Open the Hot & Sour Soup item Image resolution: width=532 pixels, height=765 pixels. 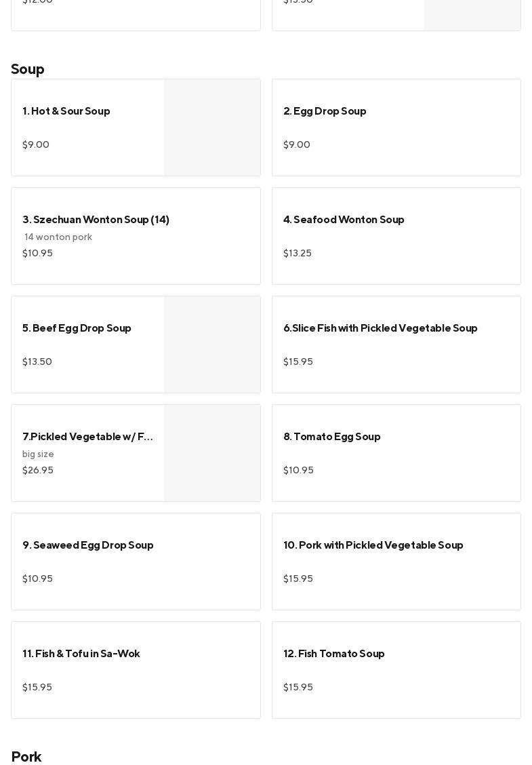coord(66,111)
